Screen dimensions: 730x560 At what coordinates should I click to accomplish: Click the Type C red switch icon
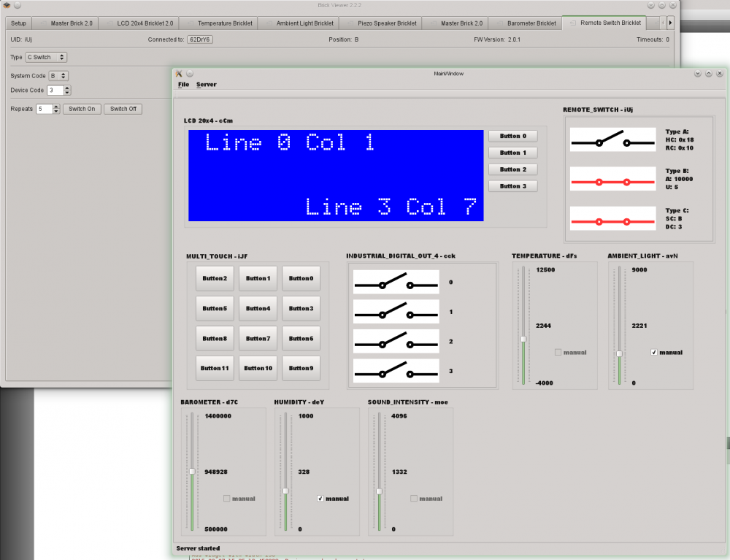pos(613,220)
